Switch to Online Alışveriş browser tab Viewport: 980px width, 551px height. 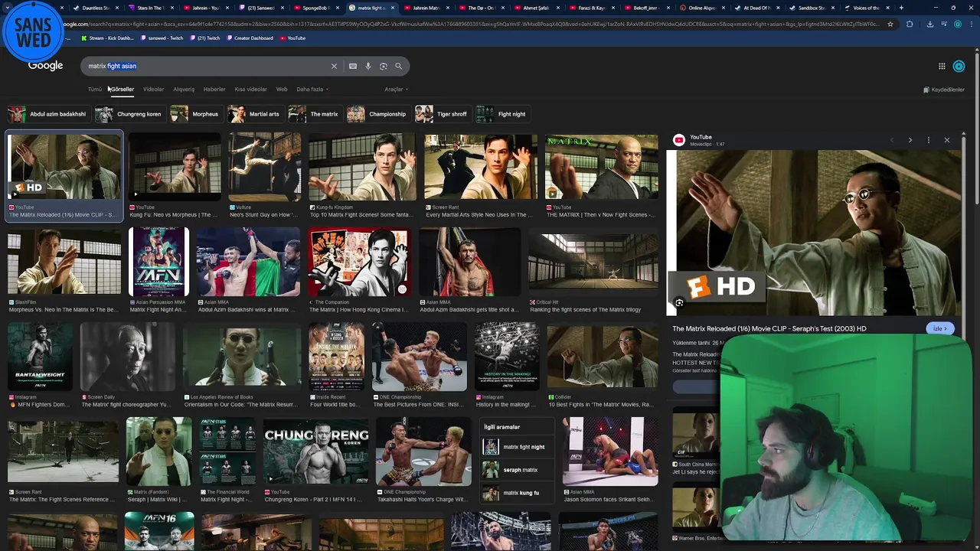[701, 8]
